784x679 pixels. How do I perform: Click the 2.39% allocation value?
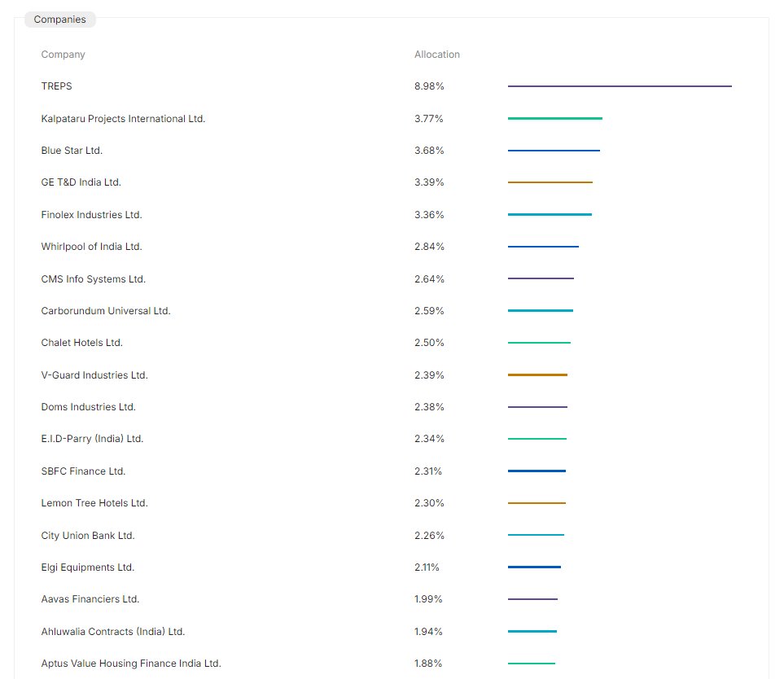[429, 375]
